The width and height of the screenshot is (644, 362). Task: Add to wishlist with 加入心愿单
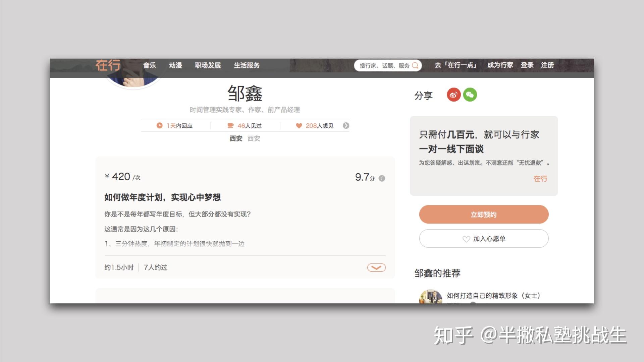484,239
